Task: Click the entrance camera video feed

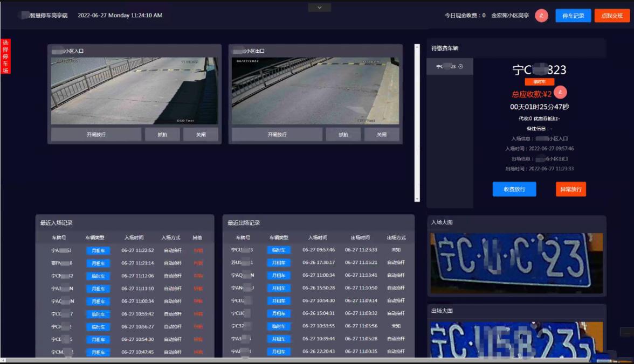Action: [x=135, y=91]
